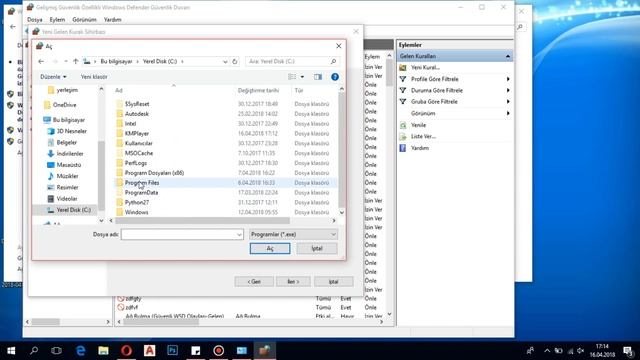Sort by Değiştirme tarihi column

[x=258, y=90]
